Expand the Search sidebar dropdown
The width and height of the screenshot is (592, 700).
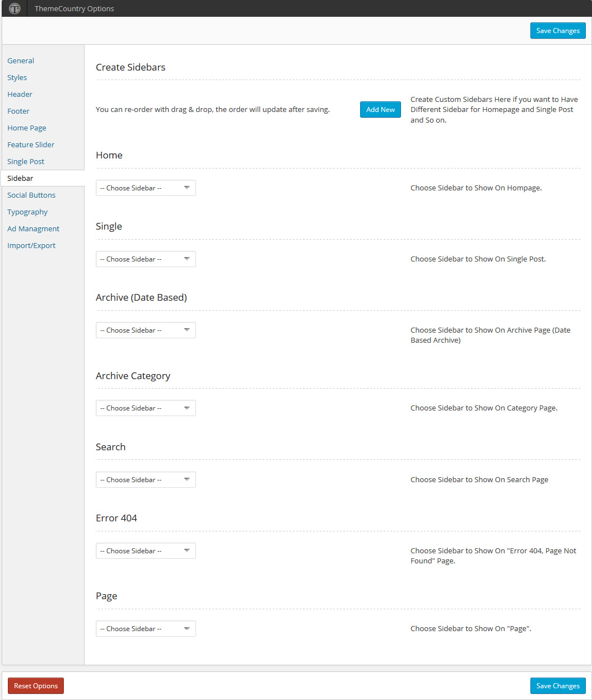click(146, 480)
